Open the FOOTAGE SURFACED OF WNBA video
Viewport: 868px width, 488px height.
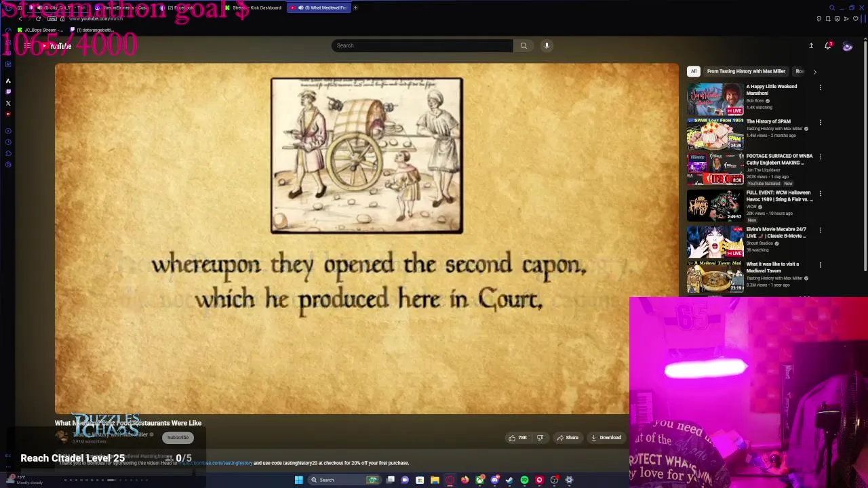click(780, 159)
